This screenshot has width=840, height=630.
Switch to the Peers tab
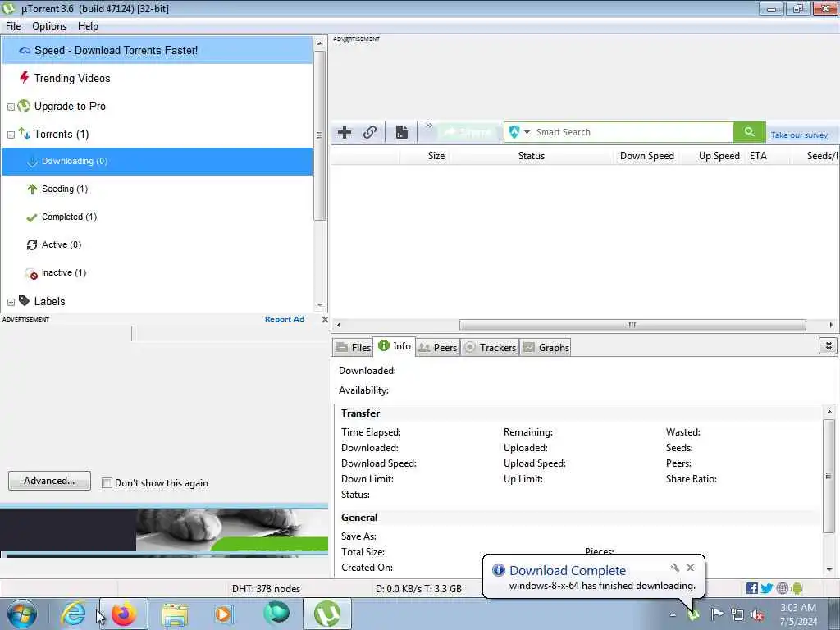click(x=438, y=347)
